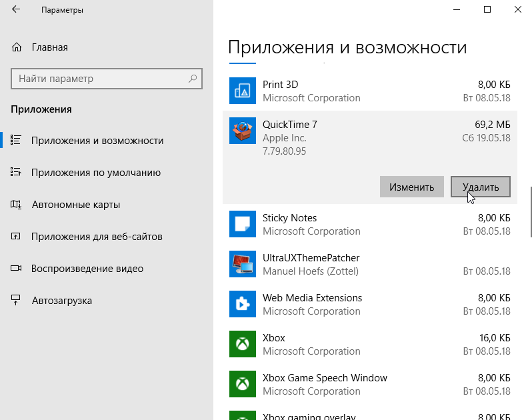Screen dimensions: 532x420
Task: Select the Web Media Extensions name
Action: tap(313, 298)
